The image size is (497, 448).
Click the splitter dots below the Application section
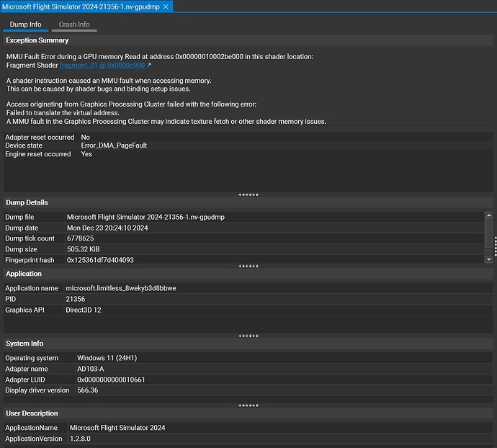(x=248, y=336)
